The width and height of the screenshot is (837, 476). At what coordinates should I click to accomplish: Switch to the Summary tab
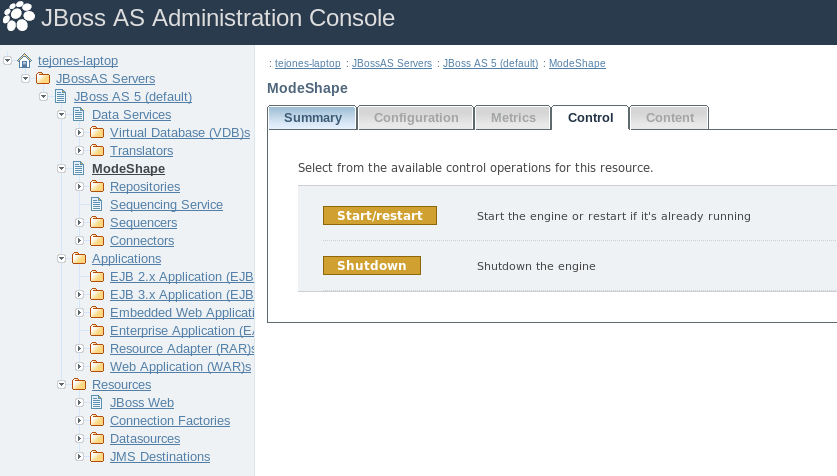click(313, 118)
